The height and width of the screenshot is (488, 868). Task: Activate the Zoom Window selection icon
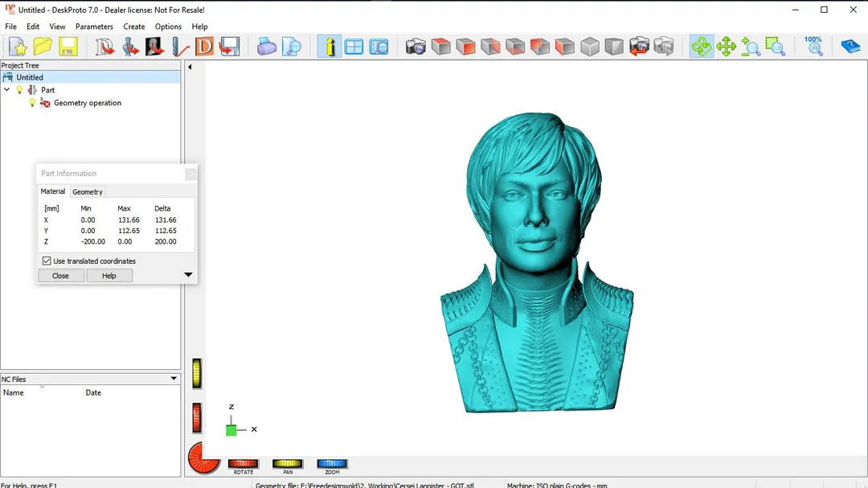coord(776,47)
